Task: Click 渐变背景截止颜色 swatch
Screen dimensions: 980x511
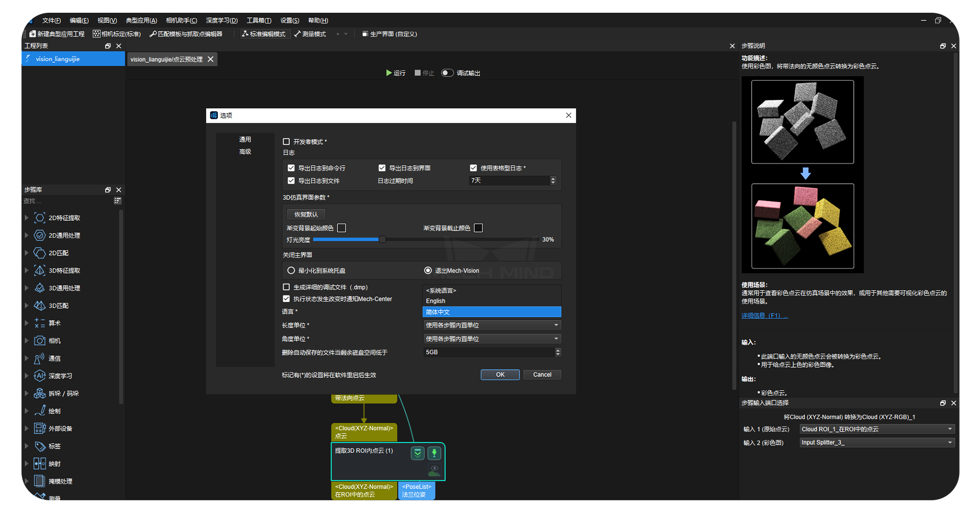Action: click(x=478, y=228)
